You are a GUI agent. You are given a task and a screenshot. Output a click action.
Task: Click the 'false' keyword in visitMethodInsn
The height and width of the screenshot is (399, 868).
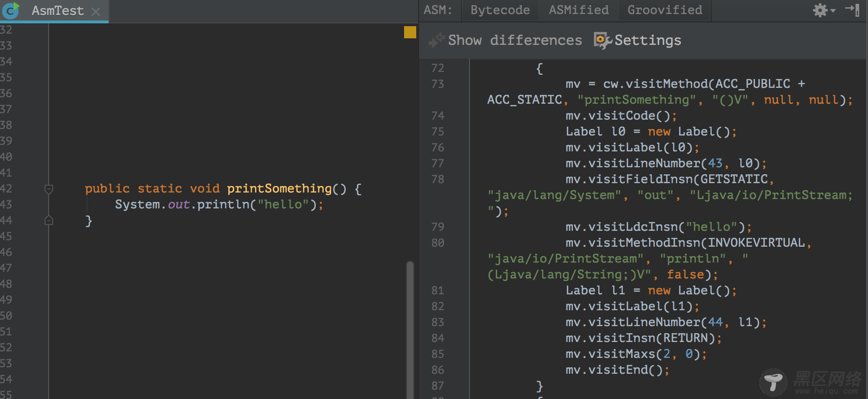[685, 275]
